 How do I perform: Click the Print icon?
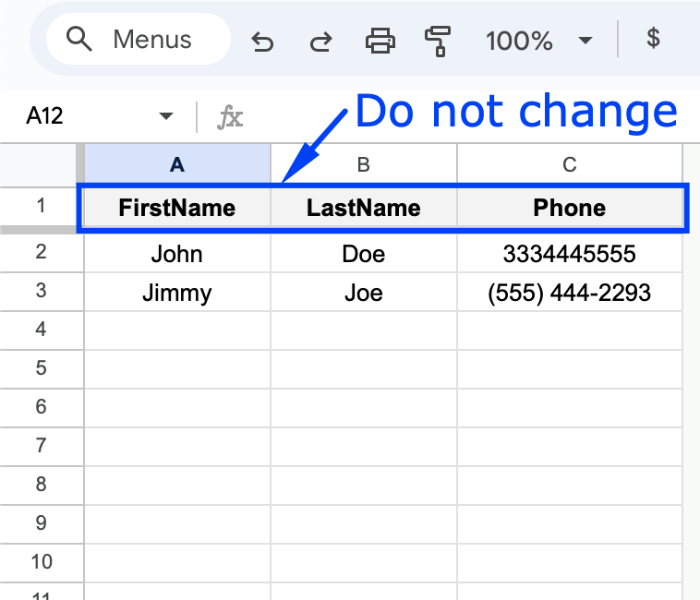(x=380, y=41)
